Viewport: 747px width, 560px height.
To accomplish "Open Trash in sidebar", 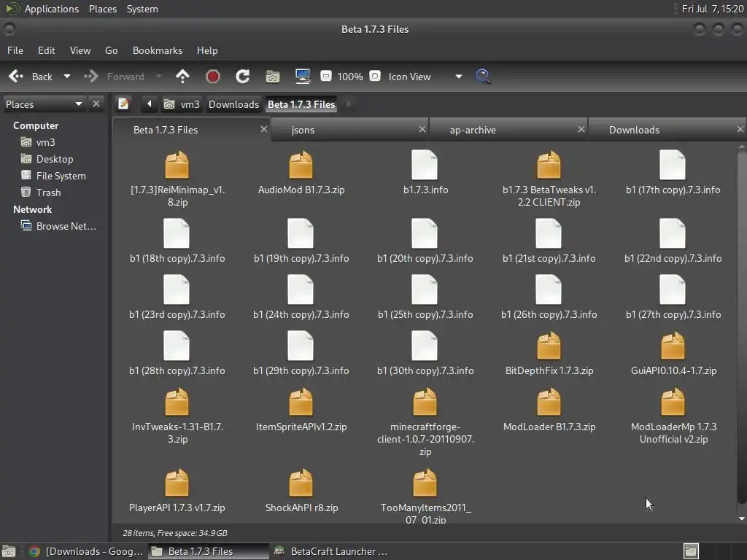I will pyautogui.click(x=48, y=192).
